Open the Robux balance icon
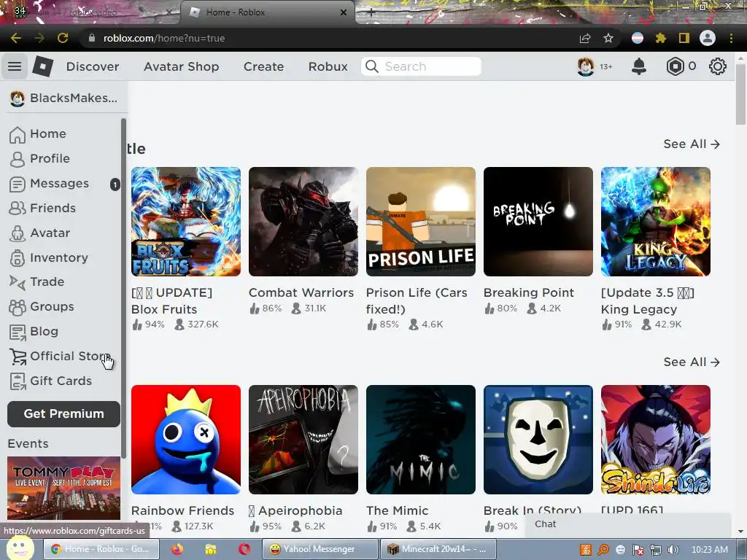 click(675, 66)
